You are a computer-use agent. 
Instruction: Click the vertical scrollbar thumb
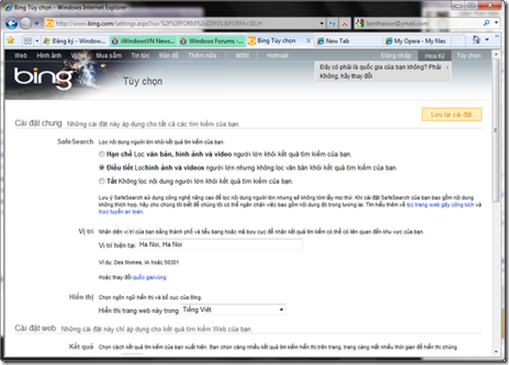(496, 130)
